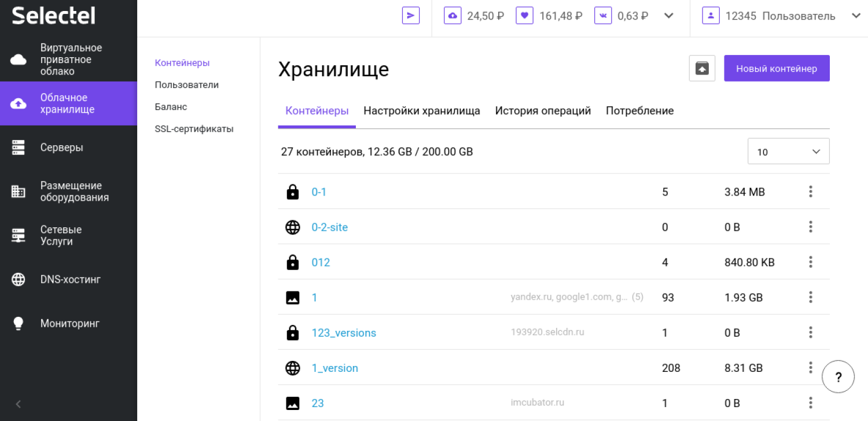The width and height of the screenshot is (868, 421).
Task: Open the round question mark help button
Action: [838, 377]
